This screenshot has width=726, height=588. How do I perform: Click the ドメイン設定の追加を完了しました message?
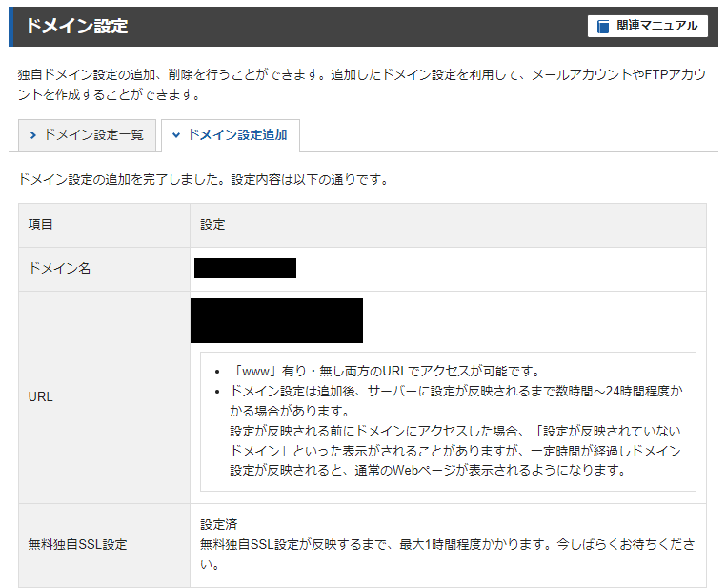coord(203,178)
